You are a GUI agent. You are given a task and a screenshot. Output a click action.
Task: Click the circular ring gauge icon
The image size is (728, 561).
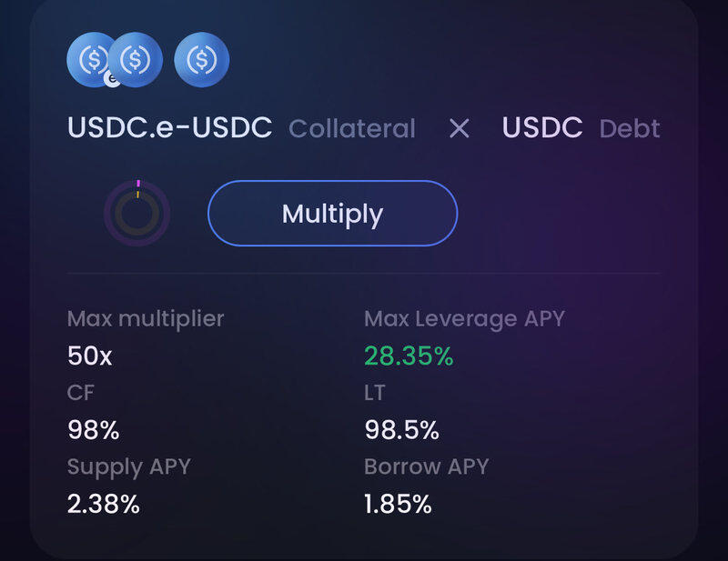coord(137,213)
